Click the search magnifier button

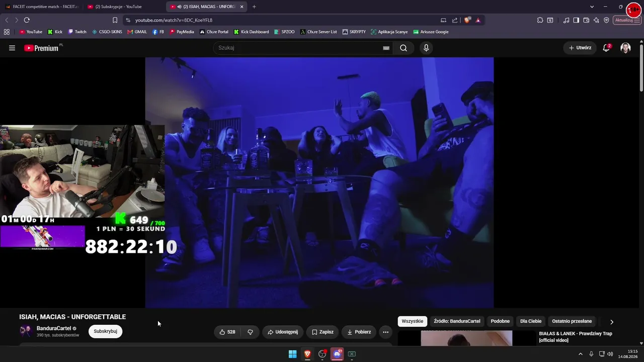(x=404, y=48)
